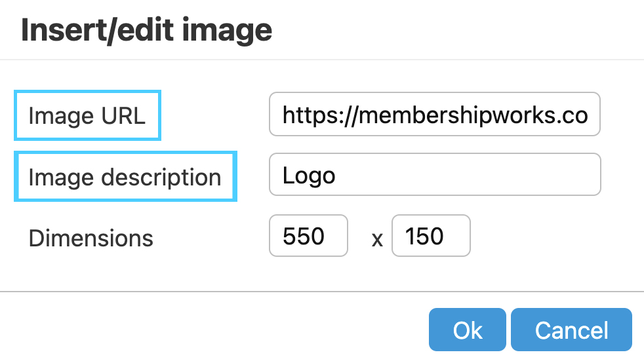Image resolution: width=644 pixels, height=363 pixels.
Task: Click the x separator between dimension fields
Action: [377, 239]
